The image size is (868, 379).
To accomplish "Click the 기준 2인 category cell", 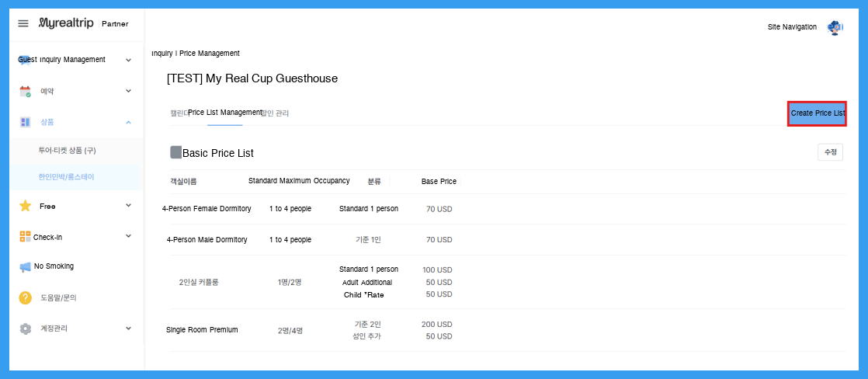I will pyautogui.click(x=368, y=324).
